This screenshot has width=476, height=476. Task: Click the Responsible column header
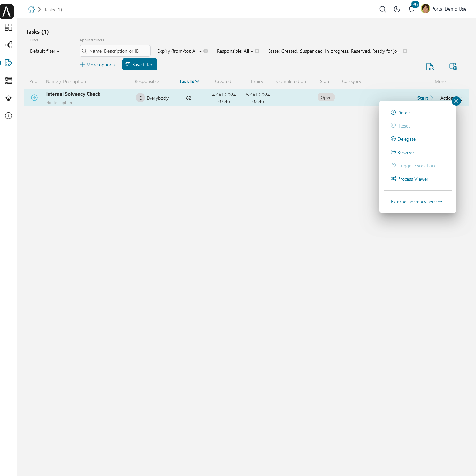pyautogui.click(x=147, y=81)
